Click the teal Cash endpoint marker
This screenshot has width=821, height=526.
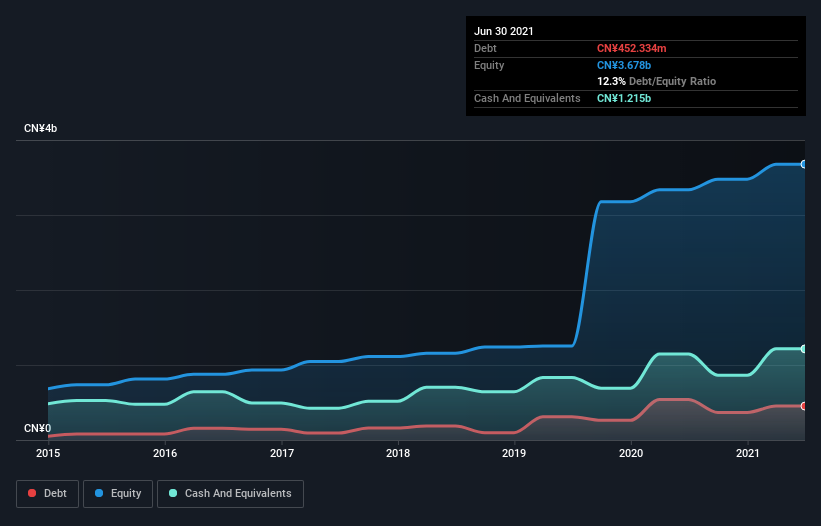tap(804, 349)
